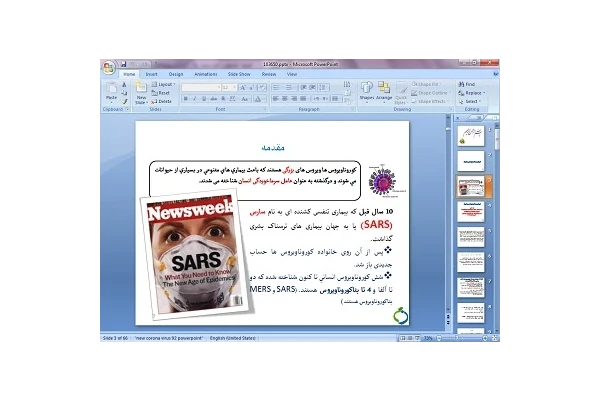Zoom out with minus button
600x400 pixels.
tap(439, 338)
